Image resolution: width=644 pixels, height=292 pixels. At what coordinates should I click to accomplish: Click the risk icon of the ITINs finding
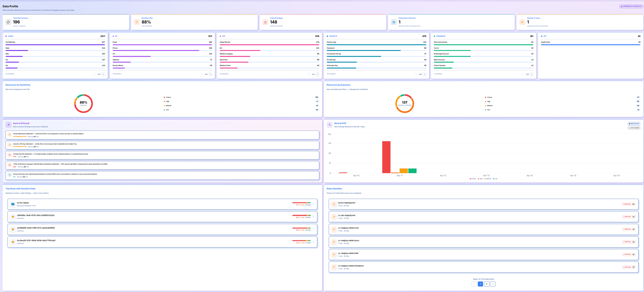[x=10, y=165]
